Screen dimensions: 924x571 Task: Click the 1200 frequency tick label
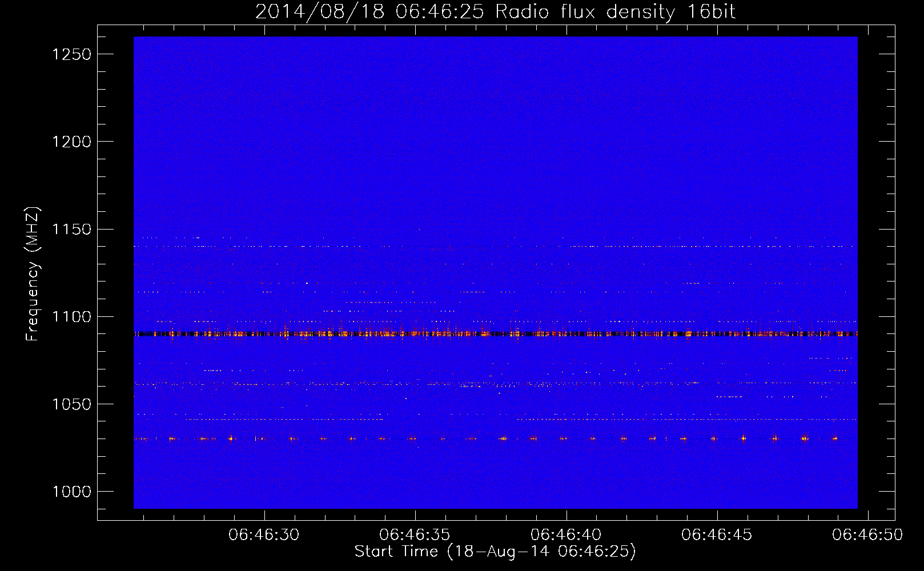(x=72, y=142)
